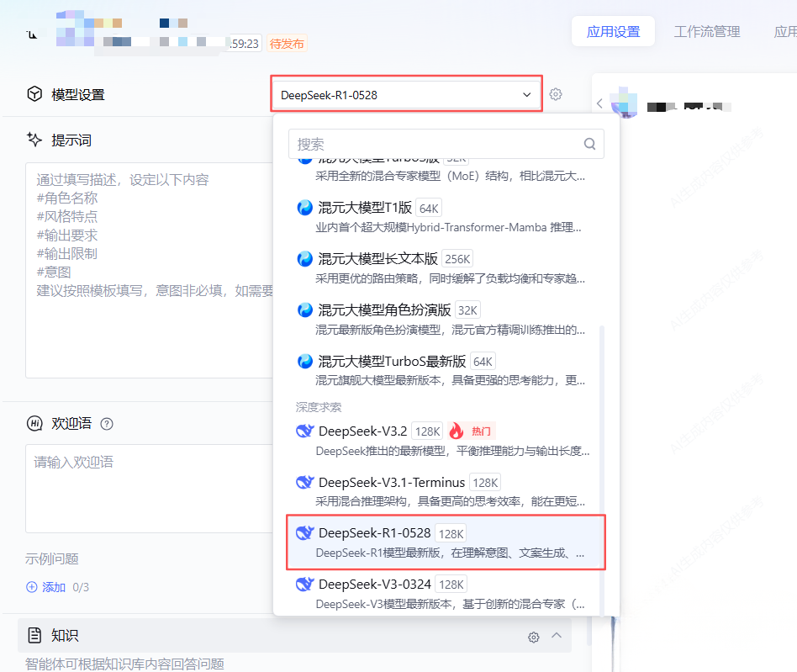This screenshot has width=797, height=672.
Task: Click the back arrow icon at top left
Action: point(32,34)
